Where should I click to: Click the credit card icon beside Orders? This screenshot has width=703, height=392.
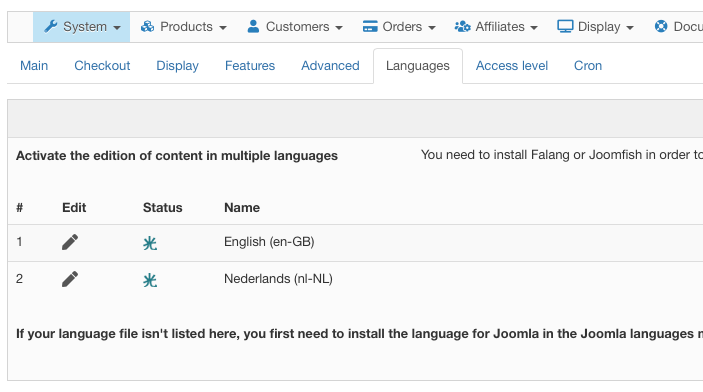pos(370,26)
